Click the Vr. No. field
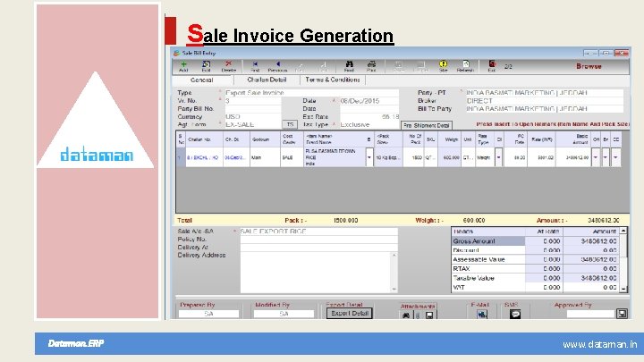Screen dimensions: 644x362 [x=253, y=100]
